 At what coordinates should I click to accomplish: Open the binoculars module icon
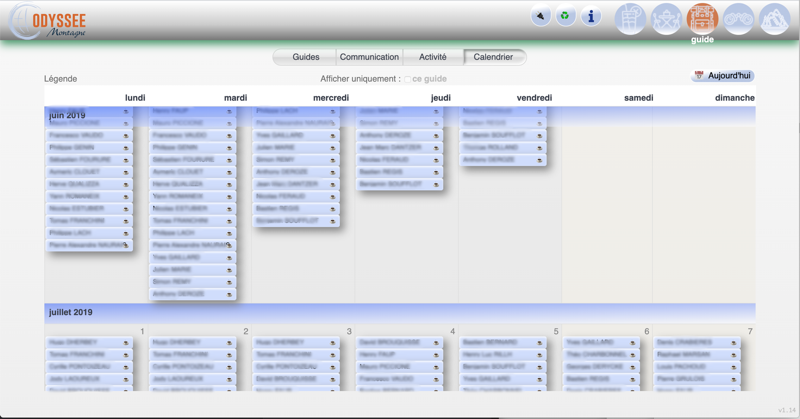pos(738,18)
